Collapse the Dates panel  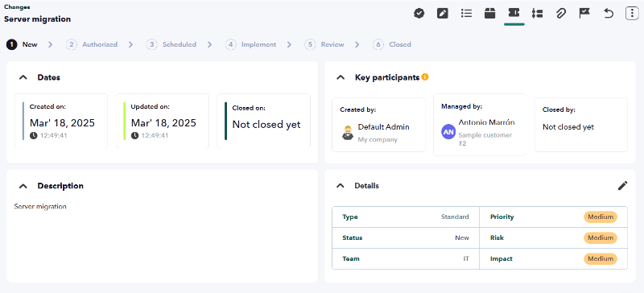23,77
